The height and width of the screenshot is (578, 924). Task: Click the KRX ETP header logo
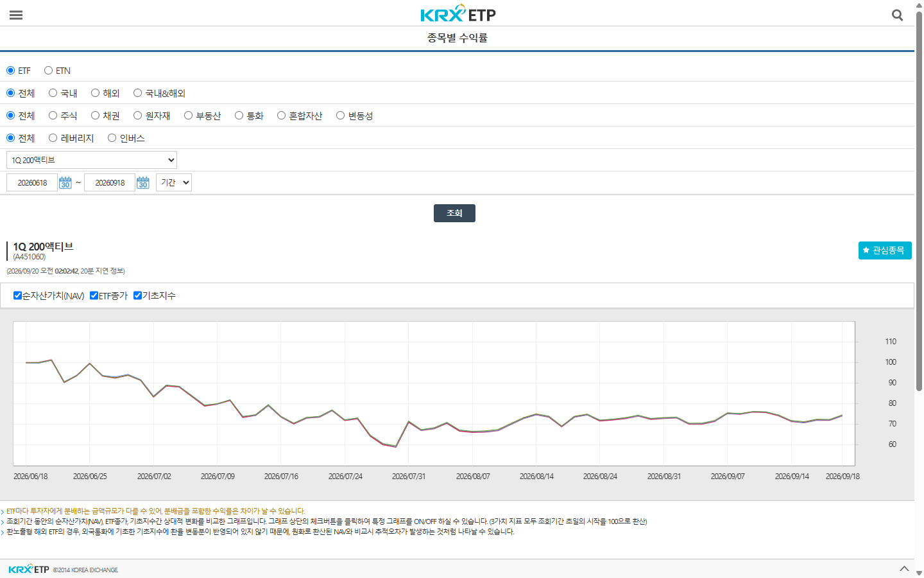[458, 13]
